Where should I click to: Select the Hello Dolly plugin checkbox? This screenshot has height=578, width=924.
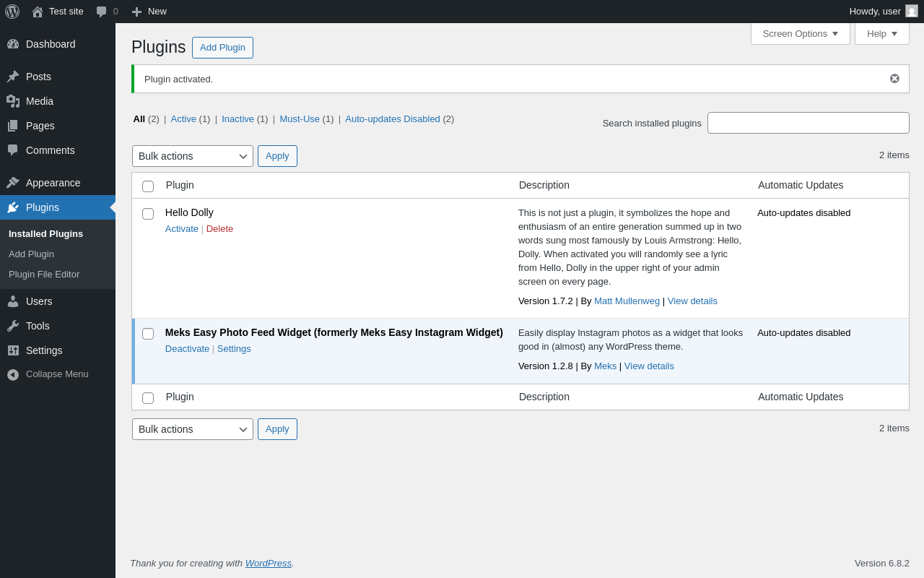(x=148, y=214)
